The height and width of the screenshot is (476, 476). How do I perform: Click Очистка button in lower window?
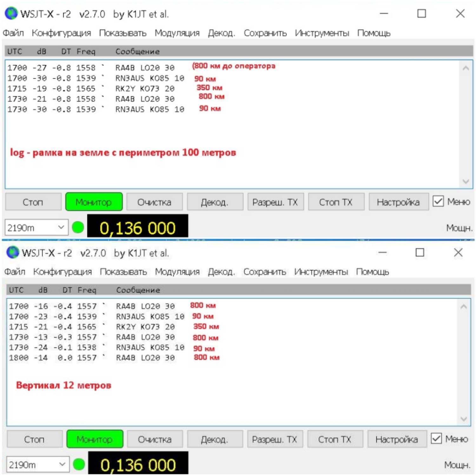click(x=155, y=439)
